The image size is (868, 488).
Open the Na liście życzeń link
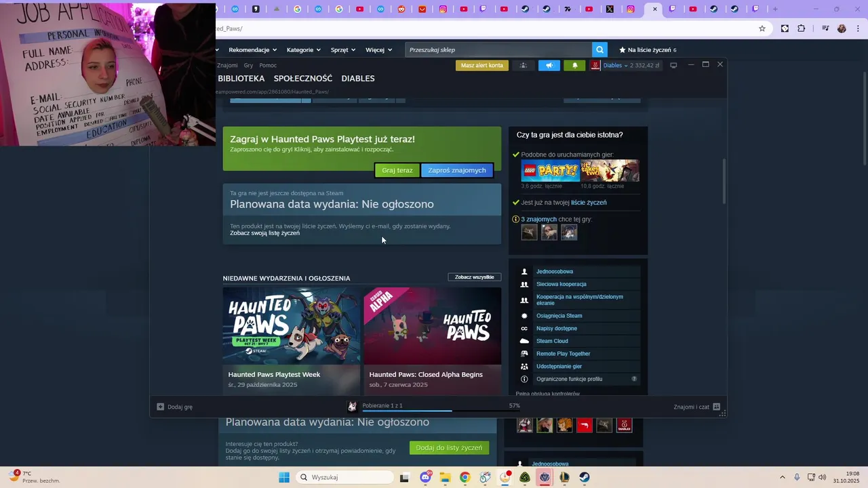click(648, 49)
